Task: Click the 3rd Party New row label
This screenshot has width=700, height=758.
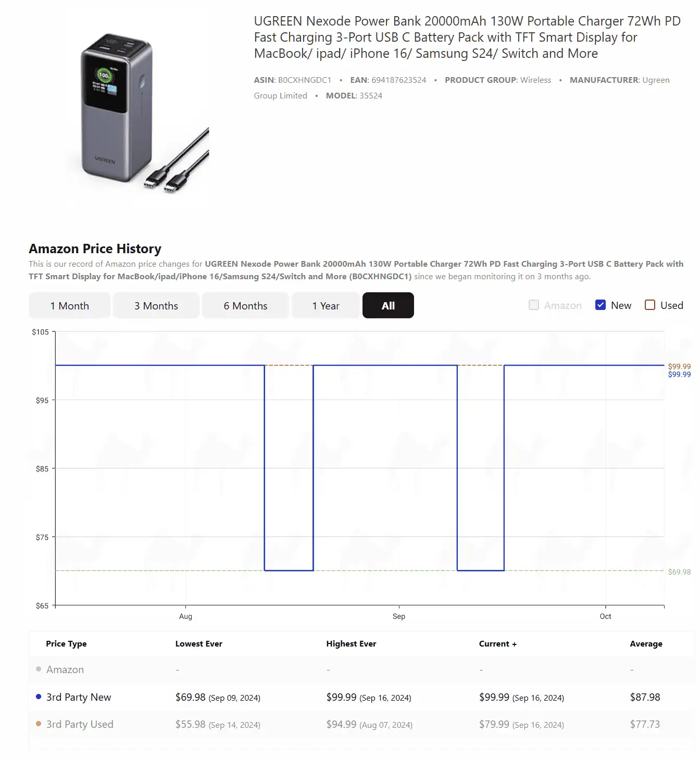Action: pyautogui.click(x=79, y=697)
